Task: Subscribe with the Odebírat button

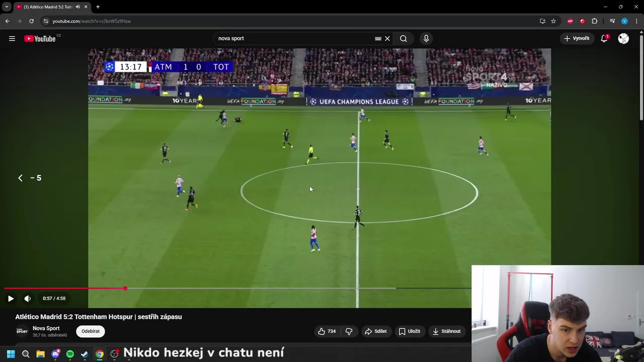Action: (91, 331)
